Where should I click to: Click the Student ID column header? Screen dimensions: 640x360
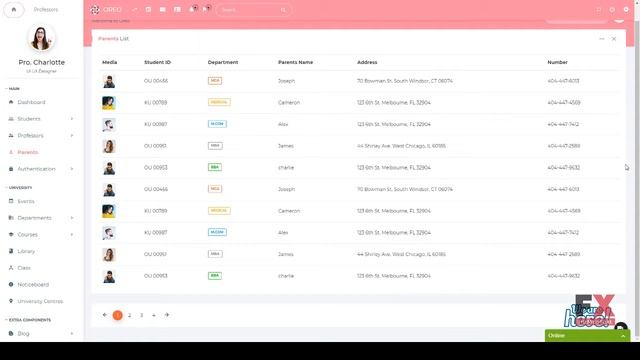[x=157, y=62]
